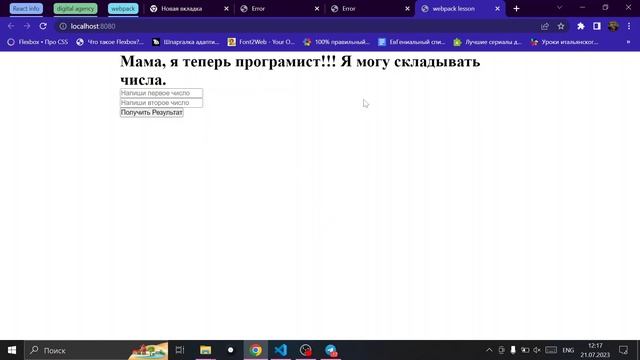Show hidden system tray icons
The image size is (640, 360).
point(489,350)
